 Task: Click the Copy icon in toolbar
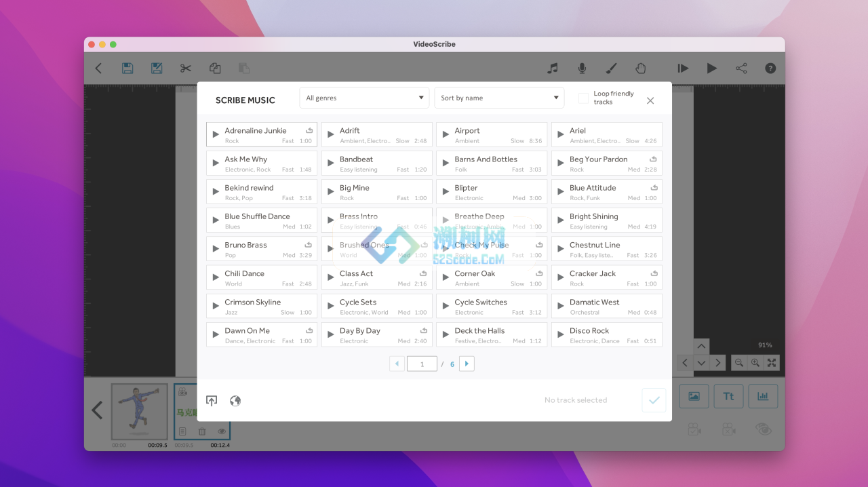pyautogui.click(x=215, y=68)
